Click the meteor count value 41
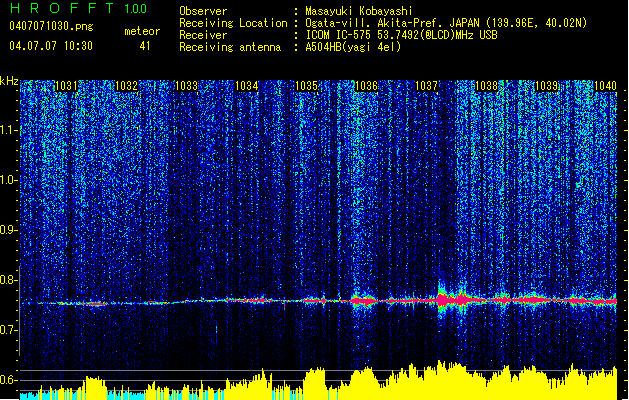The image size is (629, 400). coord(145,46)
